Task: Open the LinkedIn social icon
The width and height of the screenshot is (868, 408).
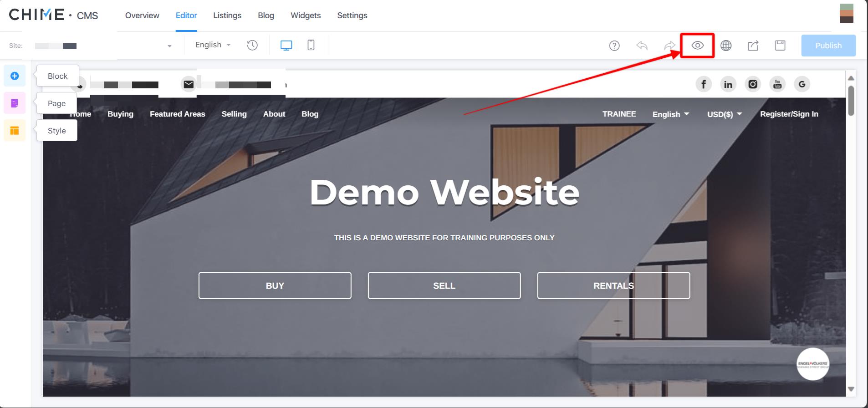Action: click(728, 84)
